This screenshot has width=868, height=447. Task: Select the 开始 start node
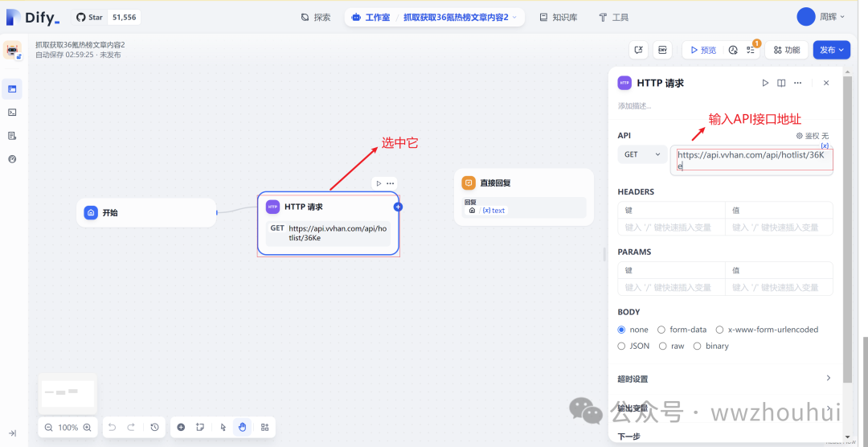coord(146,212)
